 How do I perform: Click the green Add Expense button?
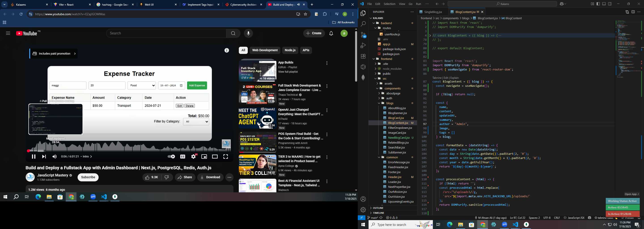(197, 85)
